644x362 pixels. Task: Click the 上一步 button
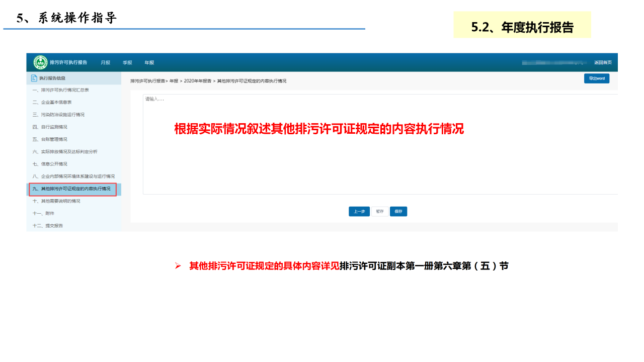pos(359,212)
